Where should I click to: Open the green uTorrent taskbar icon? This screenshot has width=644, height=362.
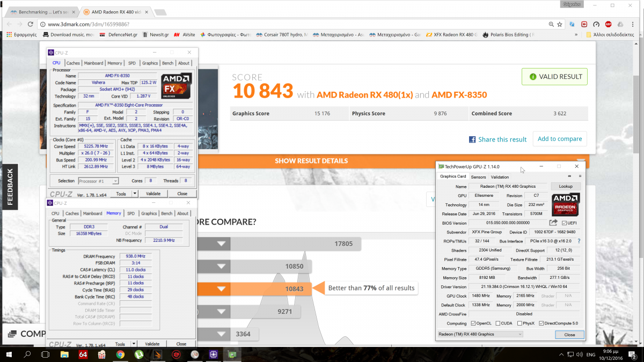138,354
